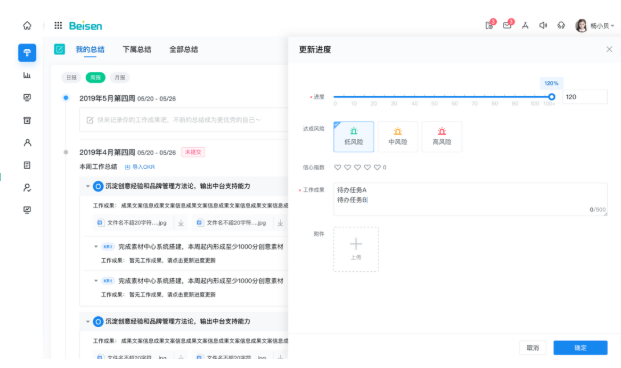Open the task icon with the red badge
This screenshot has height=368, width=621.
pos(490,25)
